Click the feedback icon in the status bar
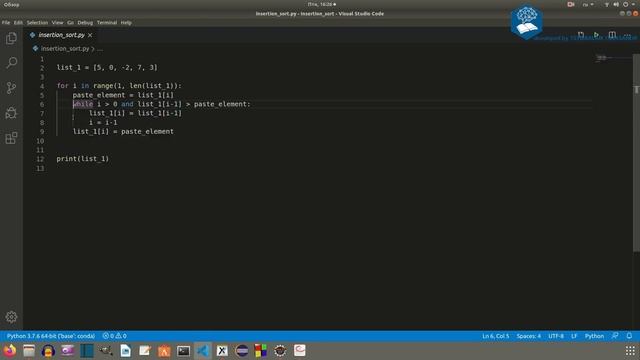The width and height of the screenshot is (640, 360). pos(615,336)
